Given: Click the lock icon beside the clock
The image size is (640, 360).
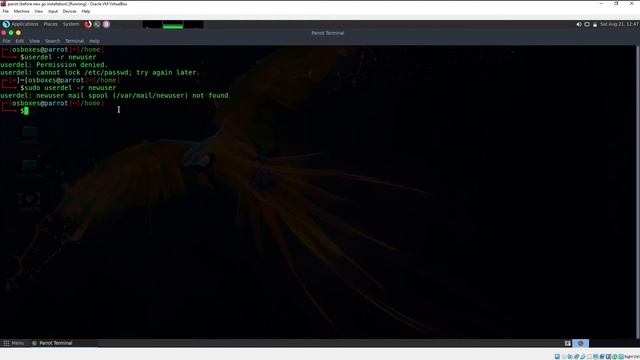Looking at the screenshot, I should pyautogui.click(x=595, y=24).
